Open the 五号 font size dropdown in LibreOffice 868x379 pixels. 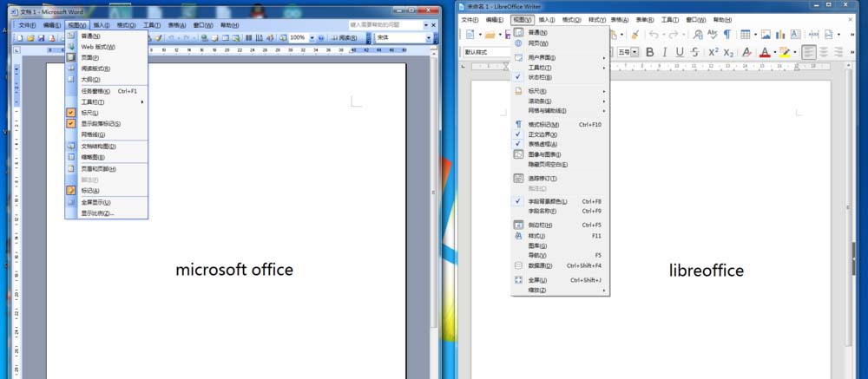635,52
